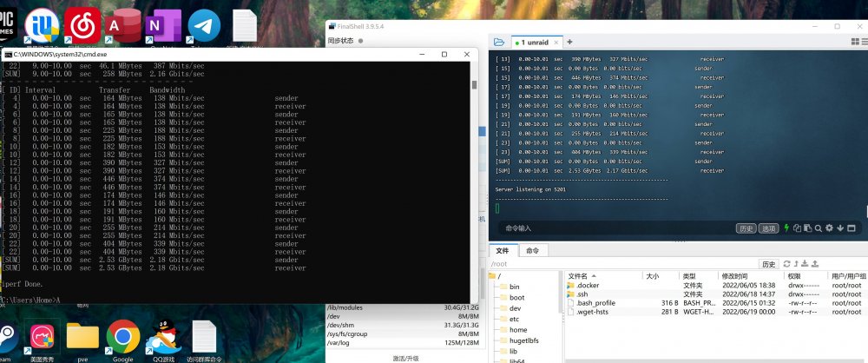Click the fullscreen terminal icon
This screenshot has width=868, height=363.
coord(852,228)
